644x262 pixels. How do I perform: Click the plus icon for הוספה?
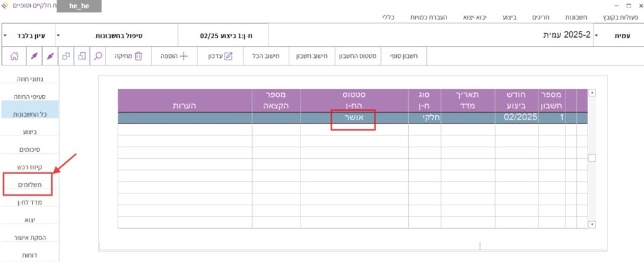pyautogui.click(x=184, y=56)
